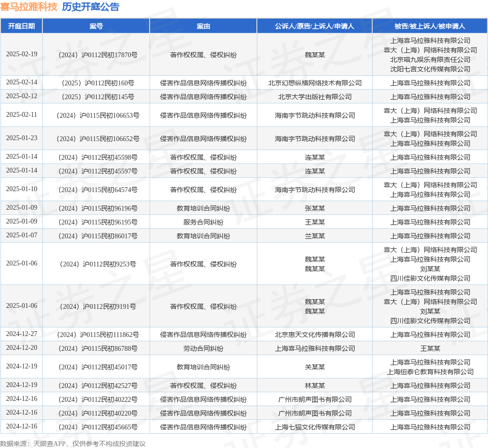Click the 案号 column header
488x448 pixels.
point(96,26)
